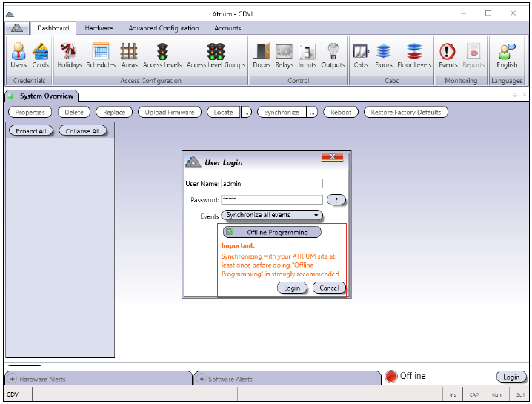Open the Schedules calendar icon
The height and width of the screenshot is (404, 532).
click(x=101, y=56)
